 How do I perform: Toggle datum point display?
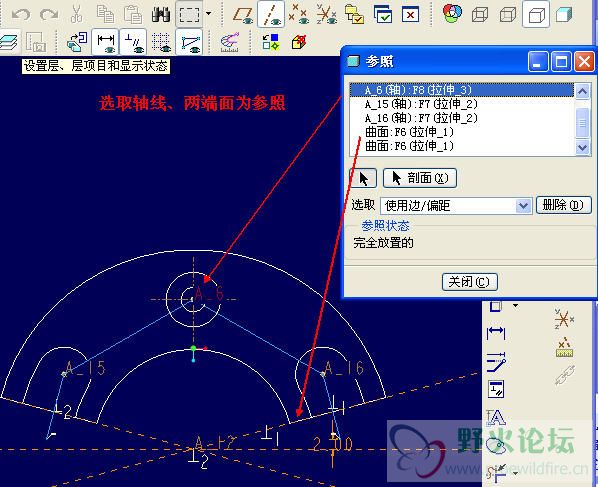pyautogui.click(x=298, y=14)
